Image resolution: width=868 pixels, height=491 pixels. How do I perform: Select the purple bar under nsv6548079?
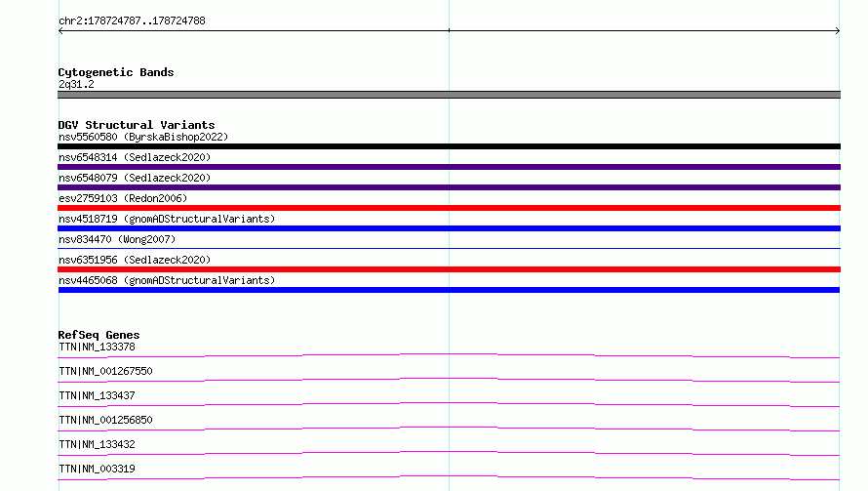(x=449, y=187)
